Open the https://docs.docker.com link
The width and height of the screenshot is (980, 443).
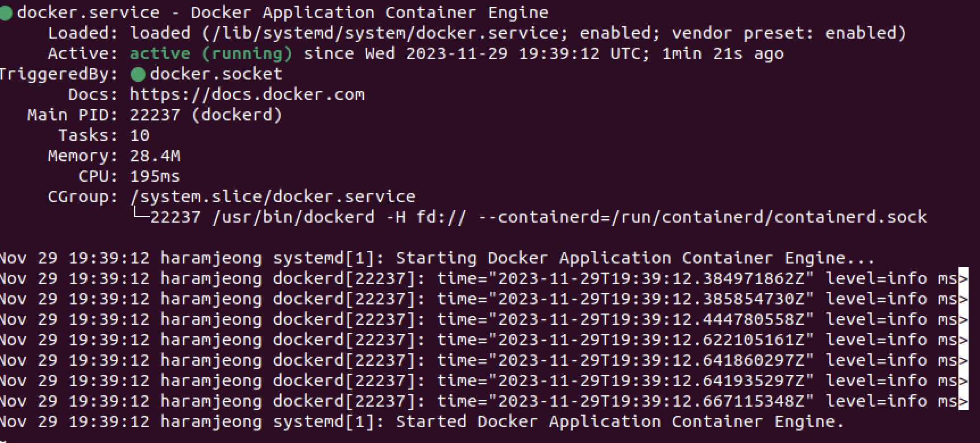(247, 94)
